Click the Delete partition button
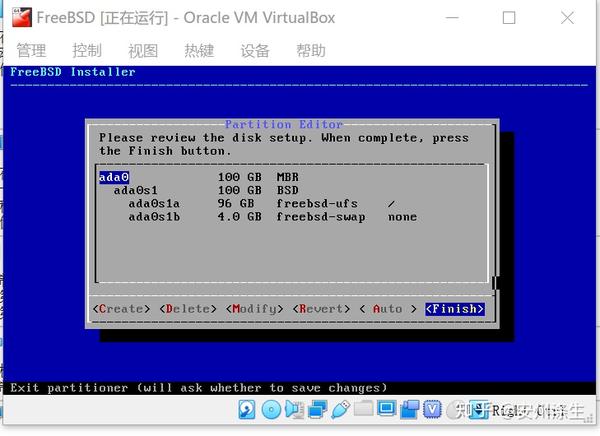 coord(188,309)
